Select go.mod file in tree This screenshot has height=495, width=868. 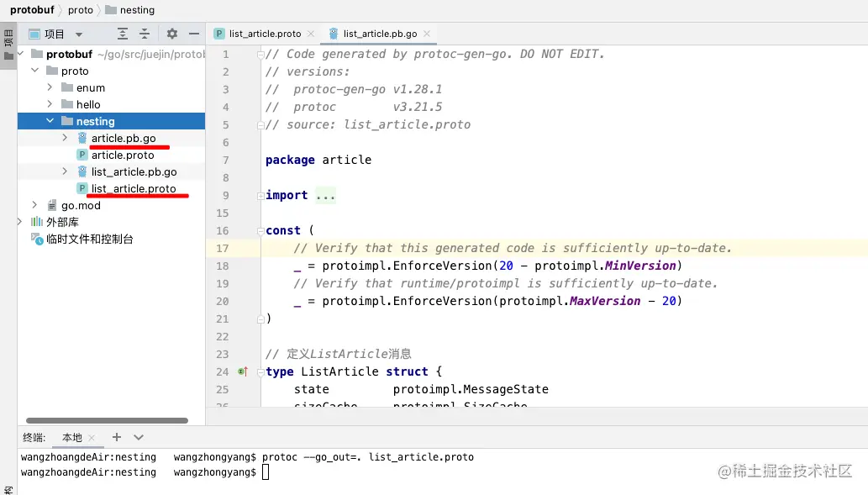click(x=81, y=205)
